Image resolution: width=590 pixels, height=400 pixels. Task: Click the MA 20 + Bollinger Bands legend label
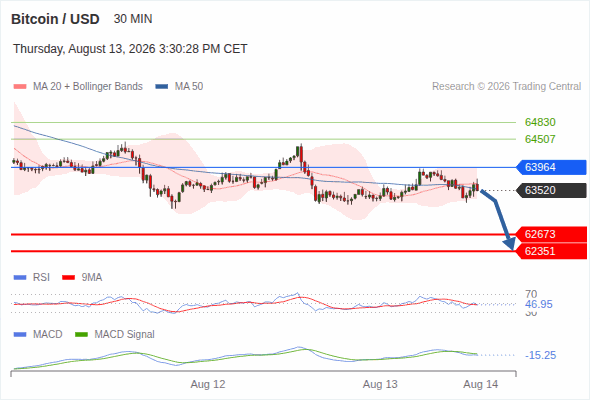tap(88, 87)
